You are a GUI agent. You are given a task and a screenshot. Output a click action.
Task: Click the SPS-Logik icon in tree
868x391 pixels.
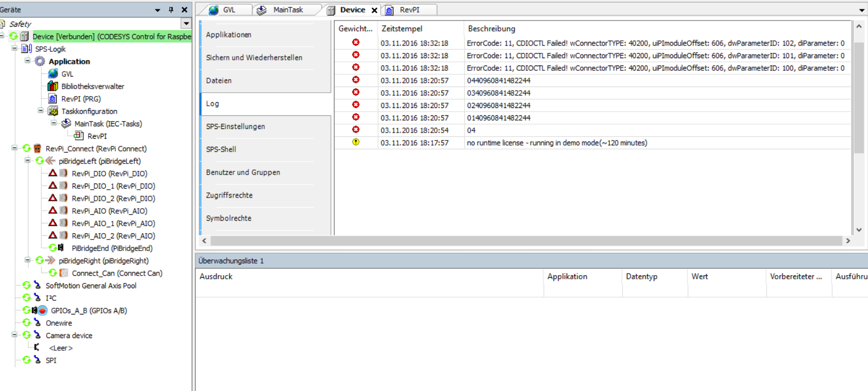pyautogui.click(x=27, y=49)
